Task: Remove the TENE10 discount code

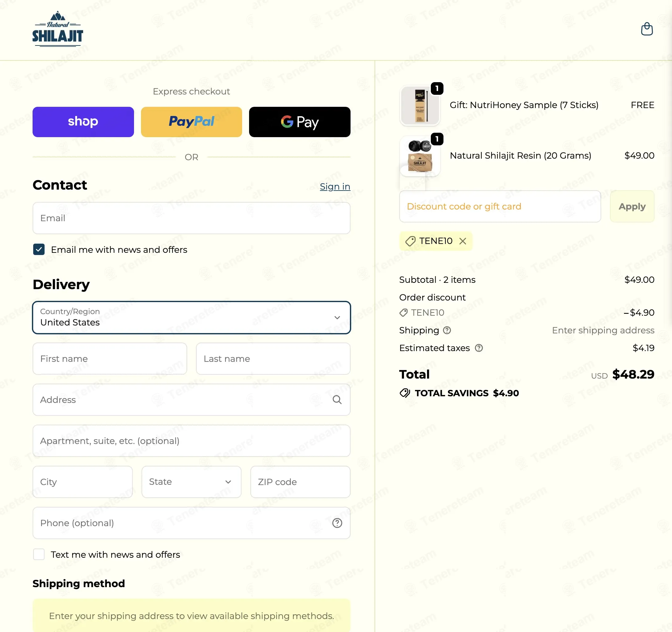Action: point(462,241)
